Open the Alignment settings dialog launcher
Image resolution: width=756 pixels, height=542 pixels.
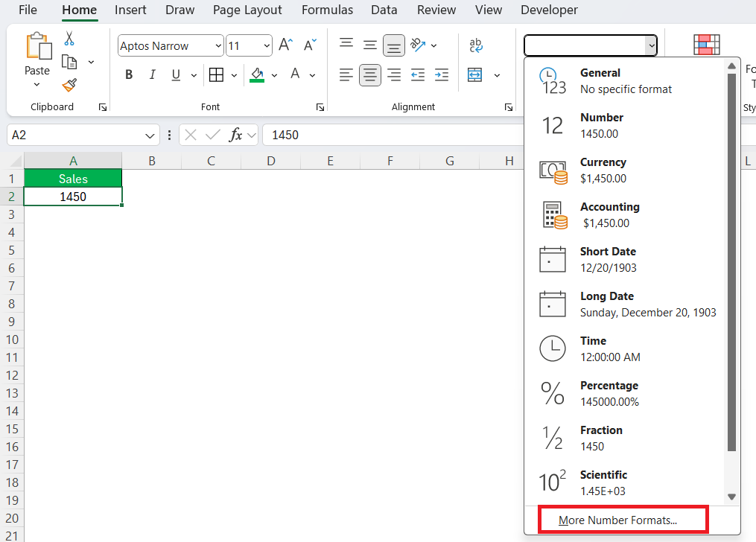pos(509,107)
